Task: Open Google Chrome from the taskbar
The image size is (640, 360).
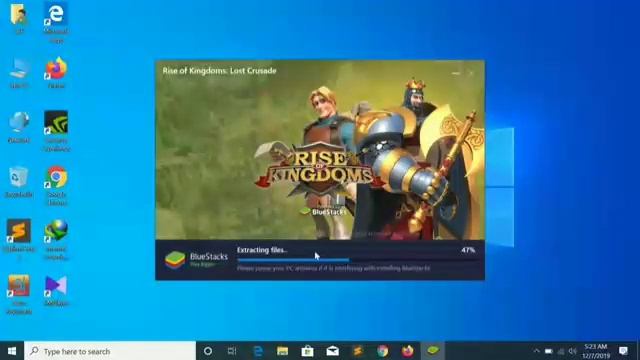Action: point(382,351)
